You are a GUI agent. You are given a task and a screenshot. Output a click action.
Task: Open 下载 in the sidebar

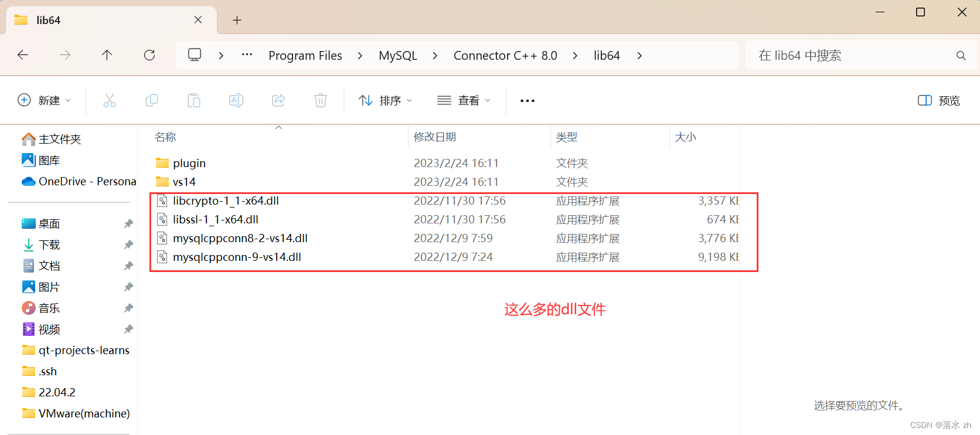point(41,244)
